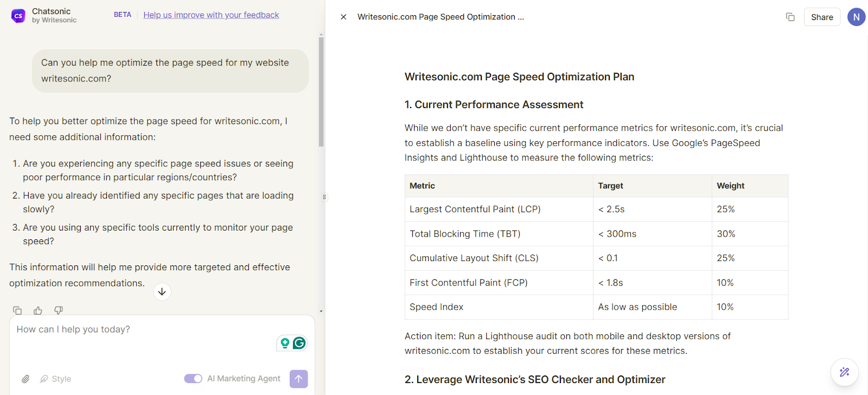868x395 pixels.
Task: Click the chat panel vertical scrollbar
Action: tap(321, 92)
